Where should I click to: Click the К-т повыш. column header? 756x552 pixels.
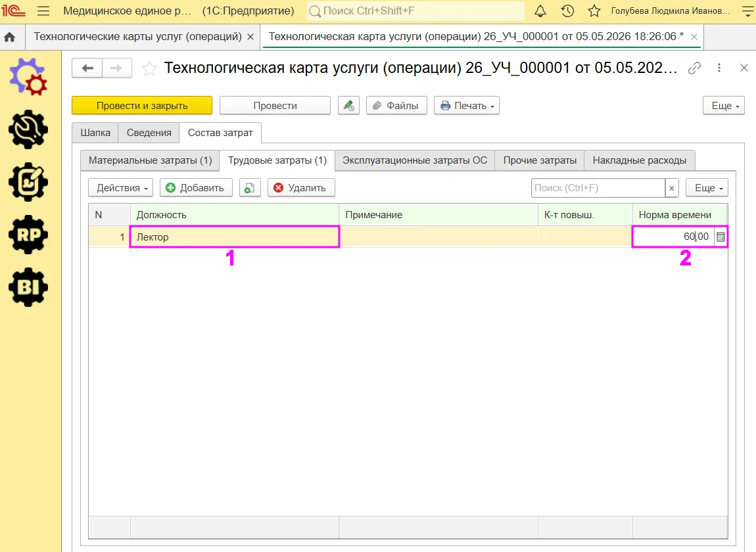tap(585, 215)
